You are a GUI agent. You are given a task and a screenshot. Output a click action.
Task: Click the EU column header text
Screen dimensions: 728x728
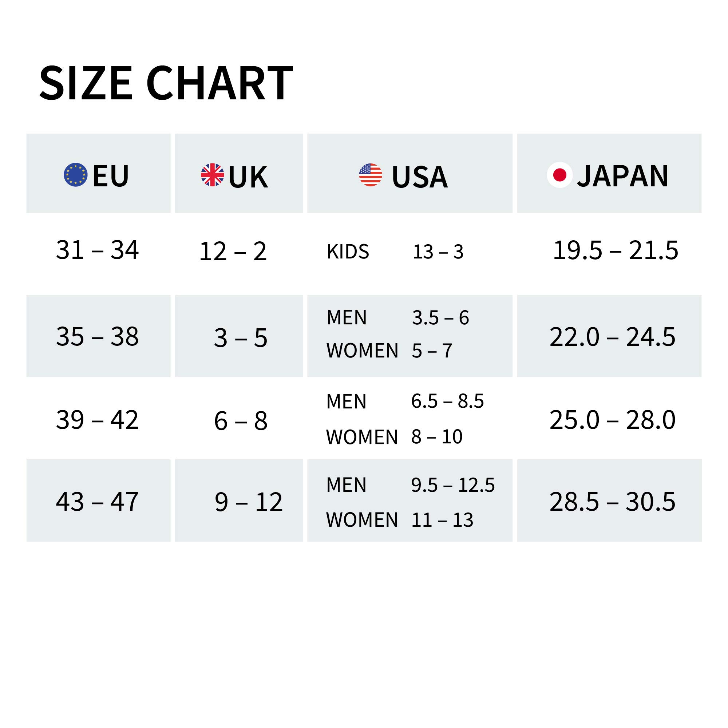[110, 175]
